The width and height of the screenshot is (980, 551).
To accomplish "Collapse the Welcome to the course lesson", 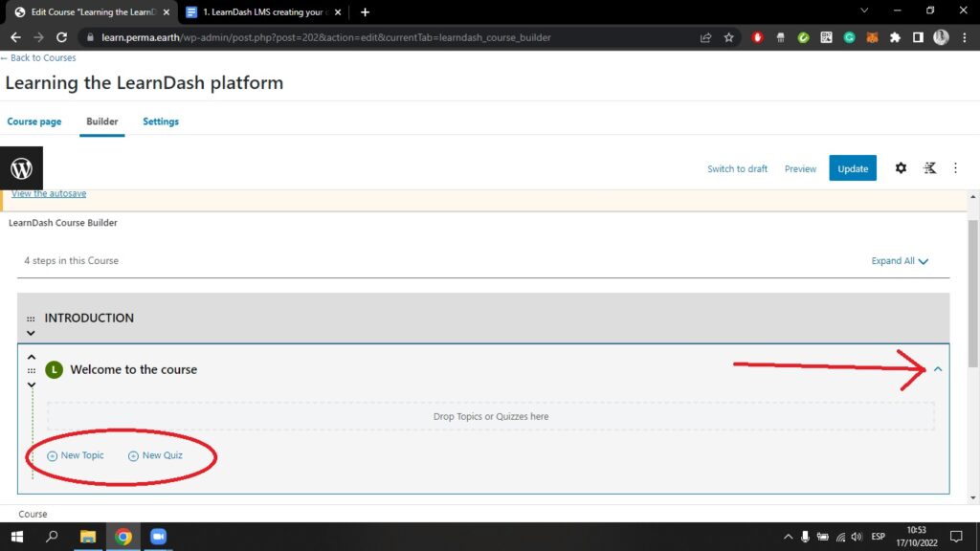I will [938, 369].
